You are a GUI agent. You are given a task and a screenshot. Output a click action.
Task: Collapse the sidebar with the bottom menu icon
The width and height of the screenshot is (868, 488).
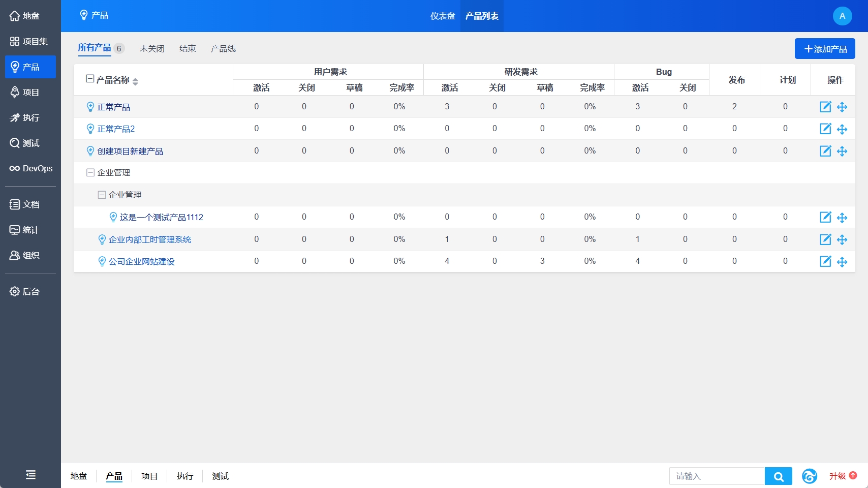point(30,475)
